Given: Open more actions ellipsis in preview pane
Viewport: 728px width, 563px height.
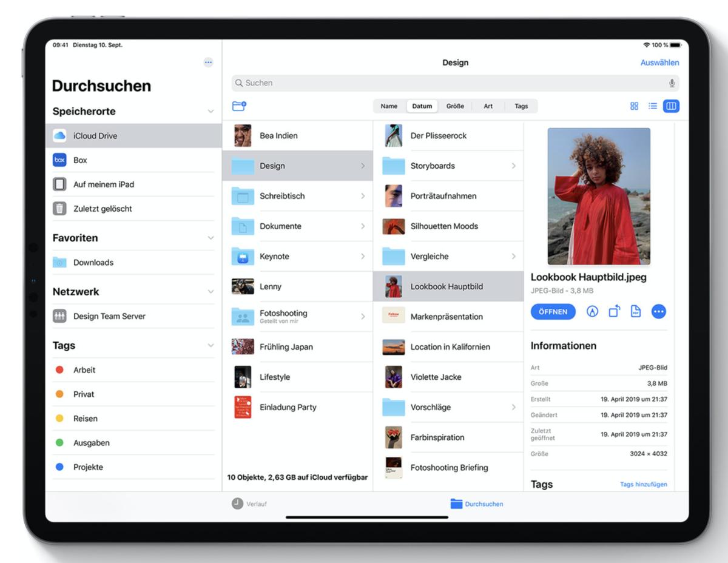Looking at the screenshot, I should (659, 311).
